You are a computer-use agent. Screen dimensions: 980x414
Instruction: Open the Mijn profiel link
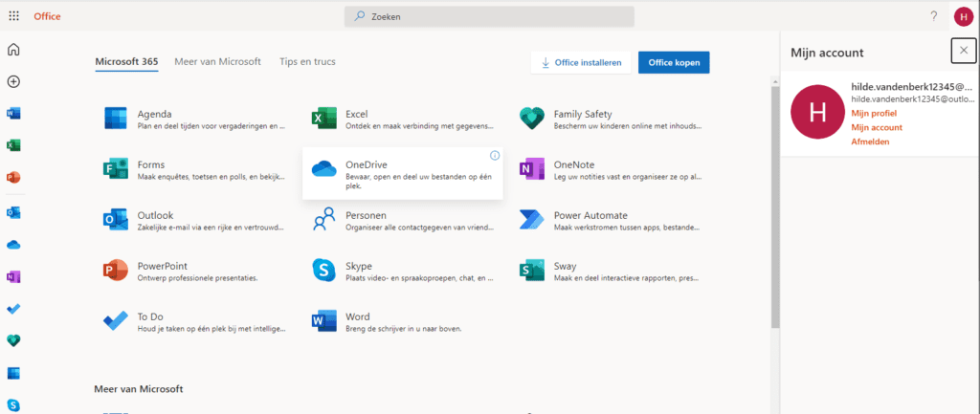pyautogui.click(x=874, y=114)
